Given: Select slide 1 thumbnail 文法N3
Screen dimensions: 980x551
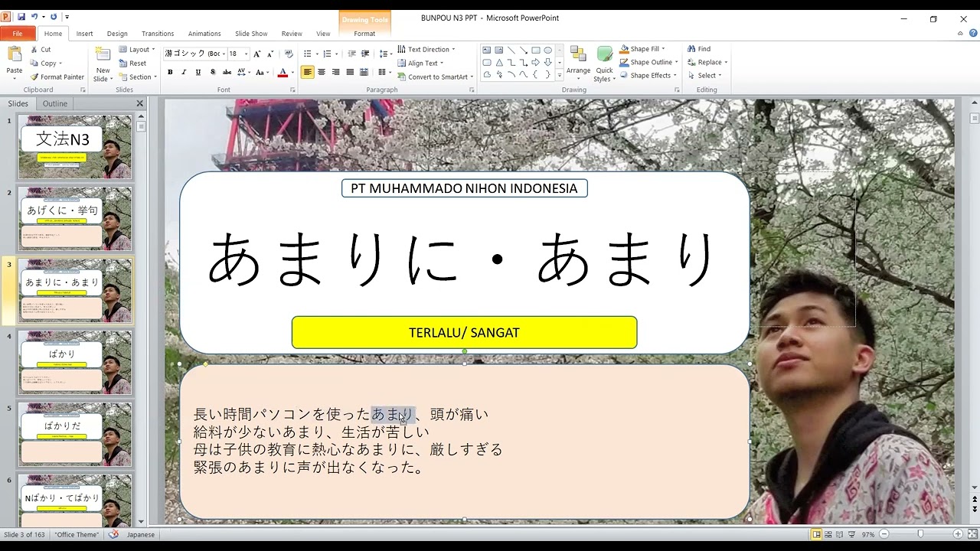Looking at the screenshot, I should coord(75,147).
